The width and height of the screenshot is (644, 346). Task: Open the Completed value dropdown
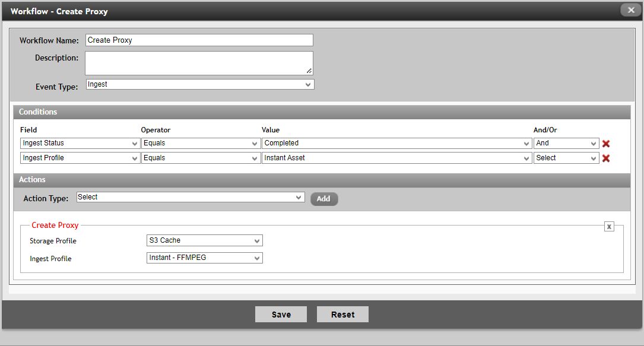coord(396,143)
